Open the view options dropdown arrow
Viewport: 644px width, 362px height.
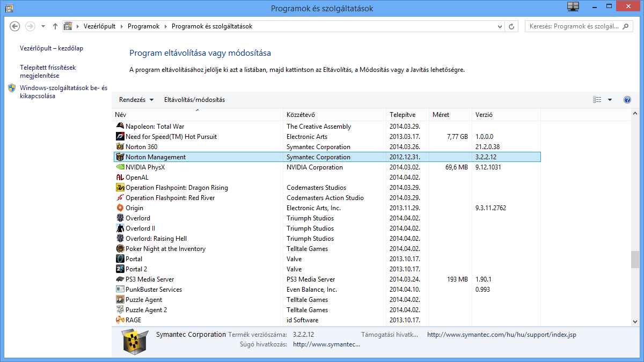pyautogui.click(x=610, y=100)
